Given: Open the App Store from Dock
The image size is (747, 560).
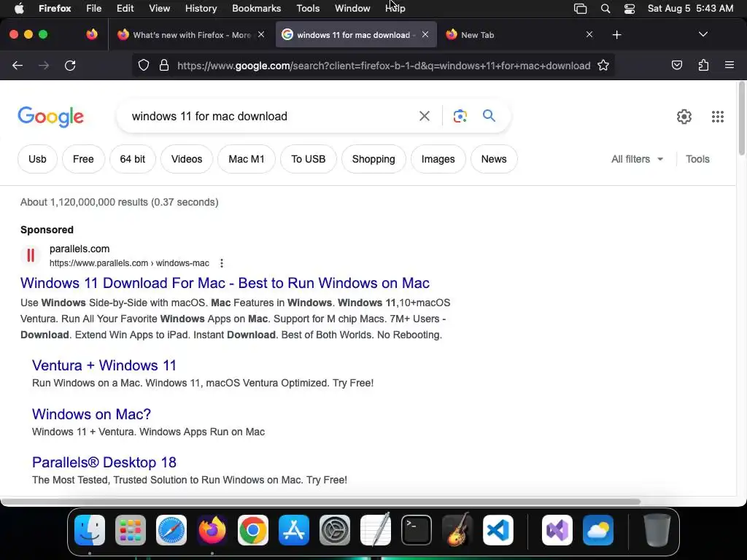Looking at the screenshot, I should coord(294,530).
